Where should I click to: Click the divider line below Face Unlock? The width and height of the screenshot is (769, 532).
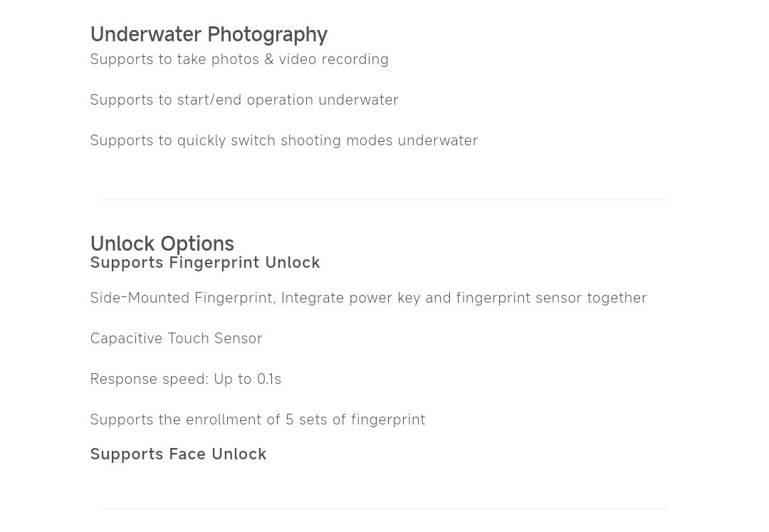click(x=384, y=509)
